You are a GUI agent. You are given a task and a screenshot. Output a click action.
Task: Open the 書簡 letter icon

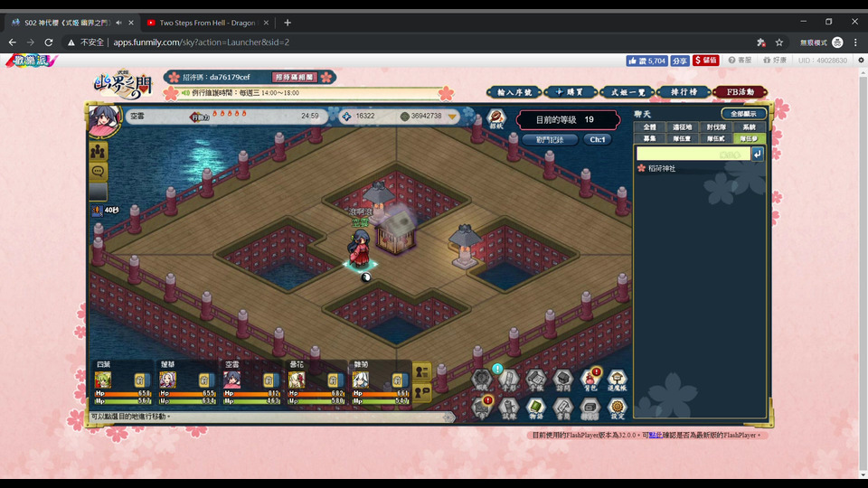[x=563, y=408]
